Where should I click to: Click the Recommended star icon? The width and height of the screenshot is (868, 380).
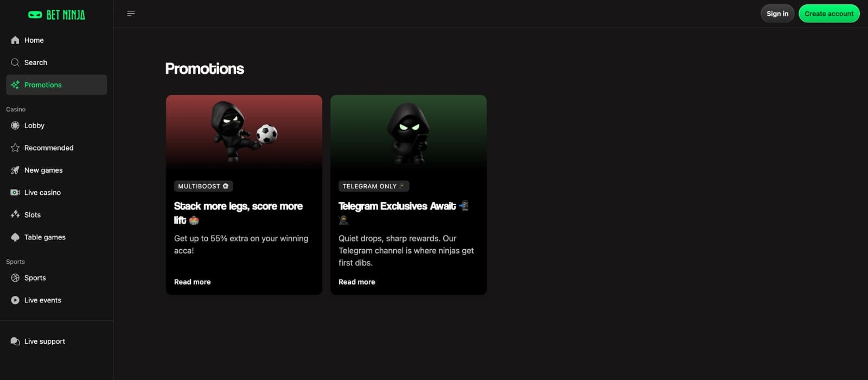pos(15,148)
